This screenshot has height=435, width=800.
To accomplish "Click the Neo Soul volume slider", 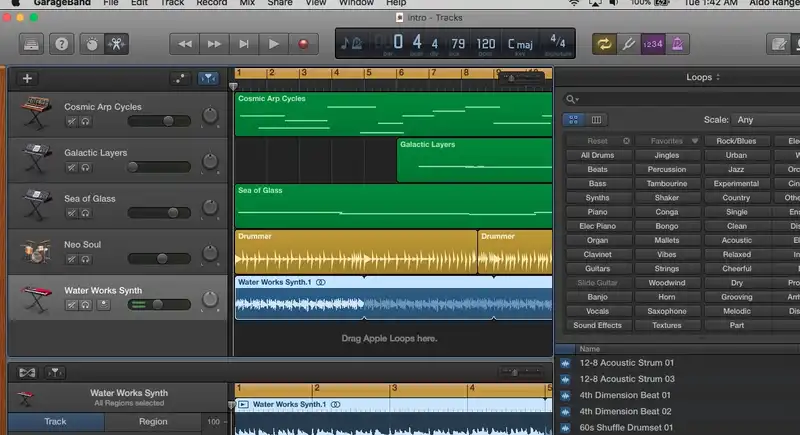I will coord(159,259).
